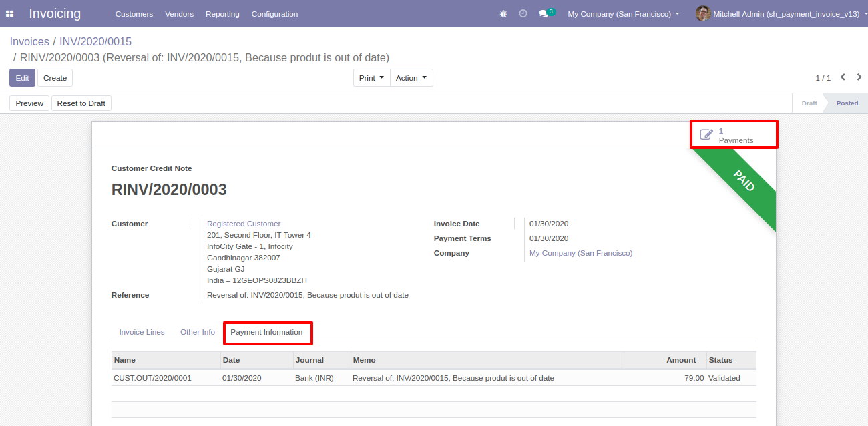
Task: Go to Invoices breadcrumb
Action: pos(29,41)
